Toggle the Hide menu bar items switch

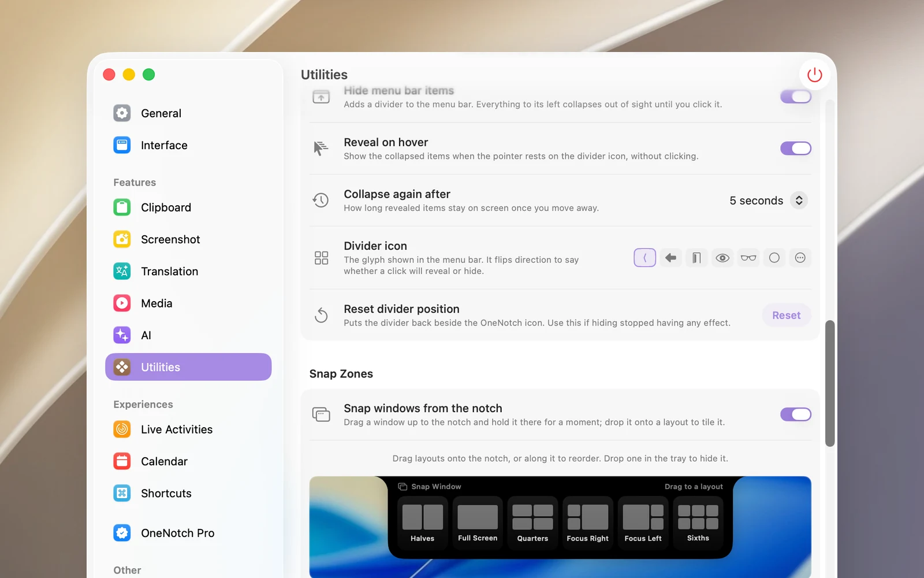(796, 97)
